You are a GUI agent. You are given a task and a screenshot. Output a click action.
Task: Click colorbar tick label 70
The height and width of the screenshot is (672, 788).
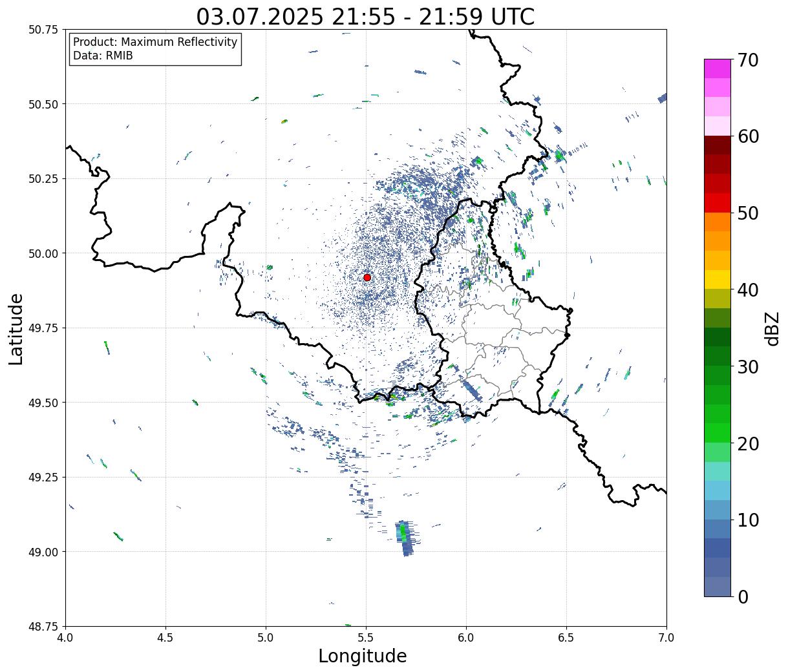click(x=748, y=60)
